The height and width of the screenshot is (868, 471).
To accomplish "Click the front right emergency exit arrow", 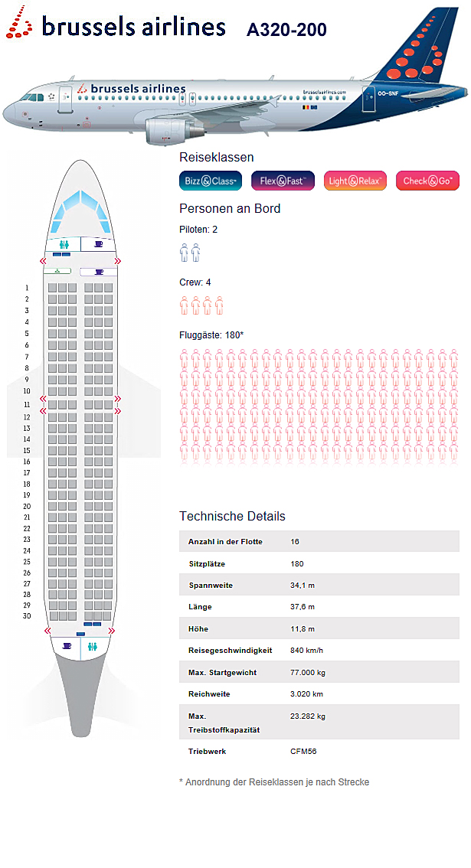I will tap(117, 262).
